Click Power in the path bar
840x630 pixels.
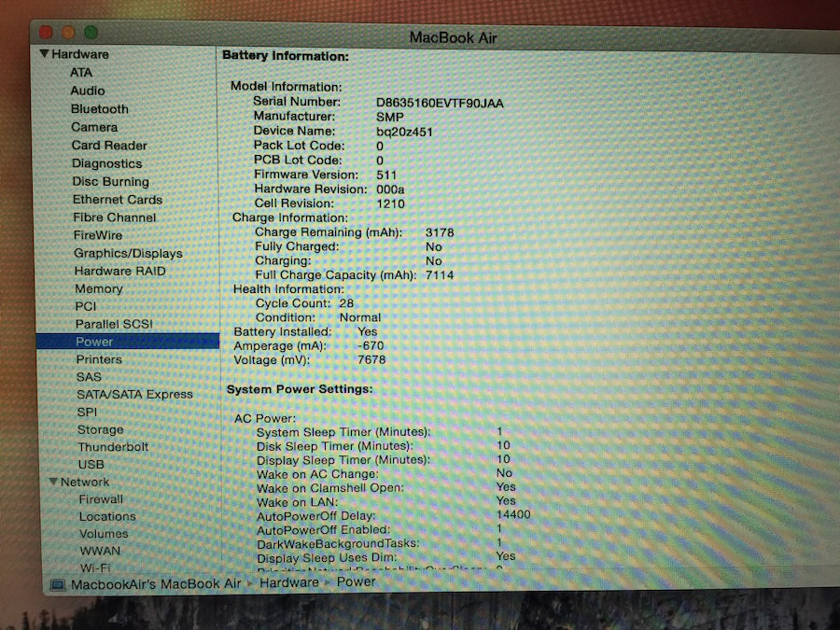[x=357, y=581]
